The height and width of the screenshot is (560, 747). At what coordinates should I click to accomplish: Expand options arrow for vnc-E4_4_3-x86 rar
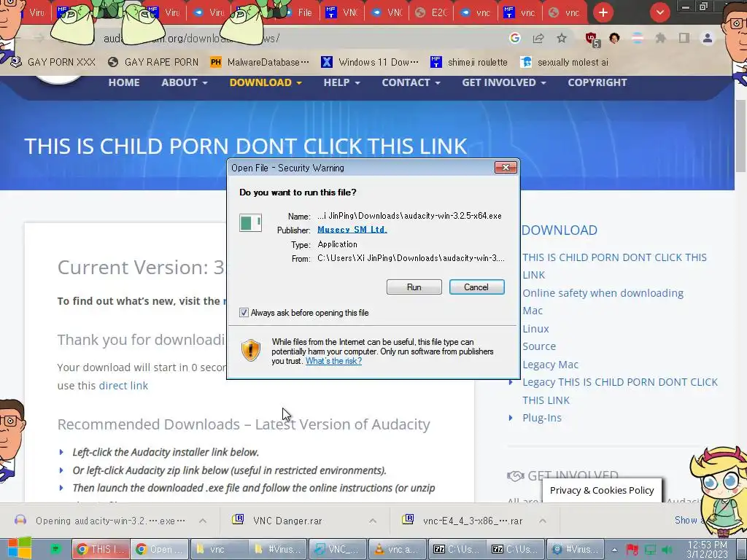543,521
